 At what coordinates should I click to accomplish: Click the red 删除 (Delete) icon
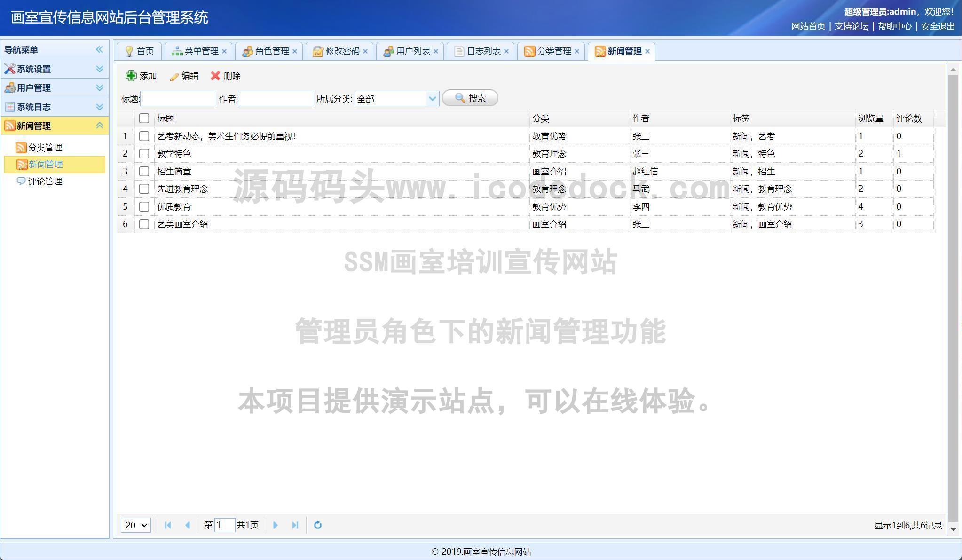[x=215, y=76]
